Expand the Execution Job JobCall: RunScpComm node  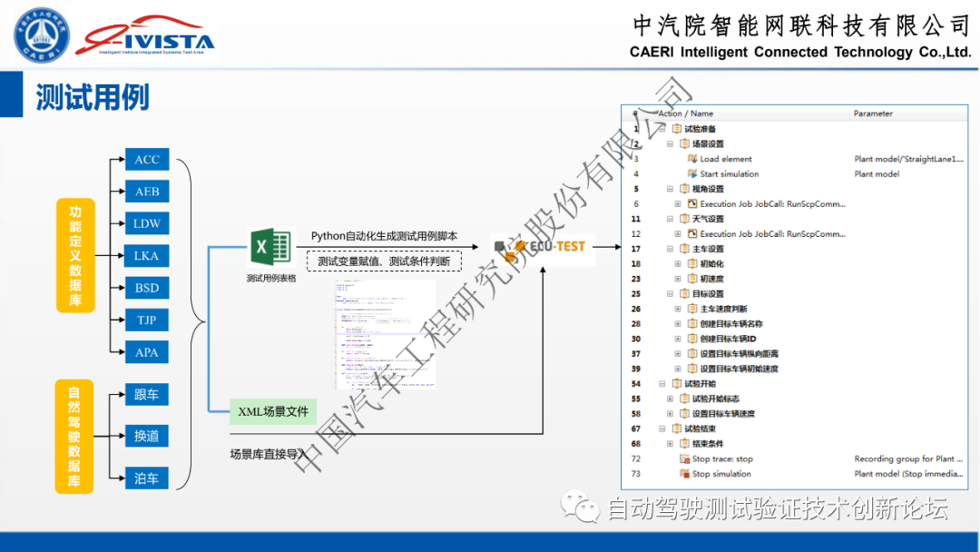click(677, 203)
